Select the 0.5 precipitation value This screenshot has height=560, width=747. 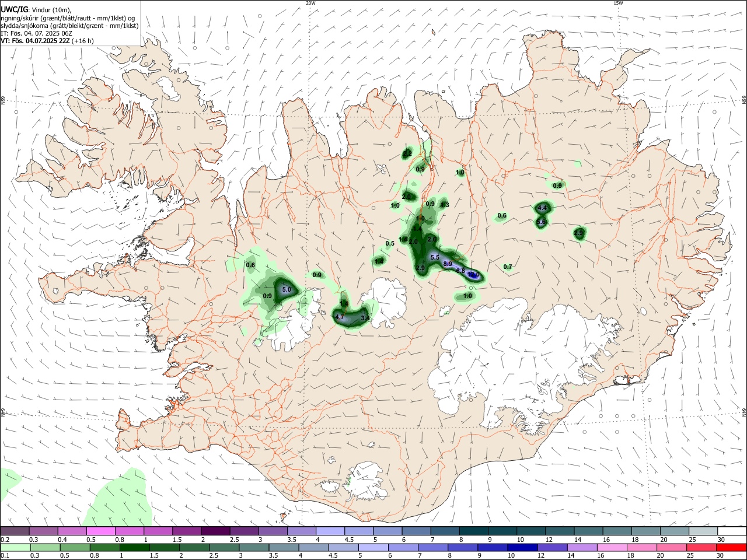(x=390, y=243)
